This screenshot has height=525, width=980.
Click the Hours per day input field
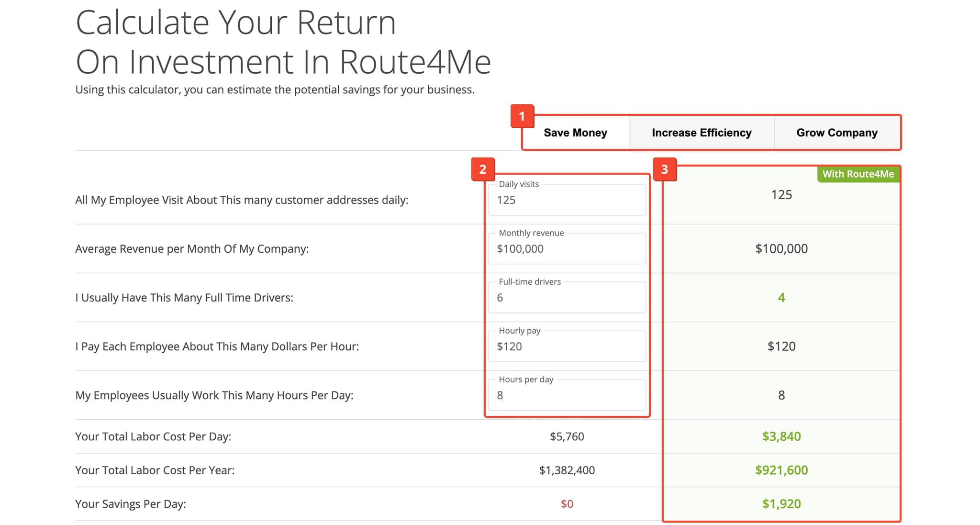tap(567, 395)
